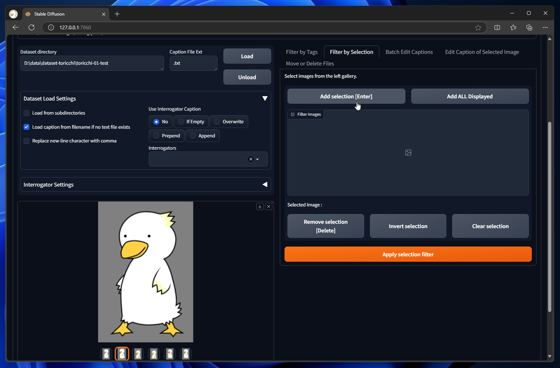Open the split screen icon in the browser toolbar
Screen dimensions: 560x368
(x=497, y=28)
